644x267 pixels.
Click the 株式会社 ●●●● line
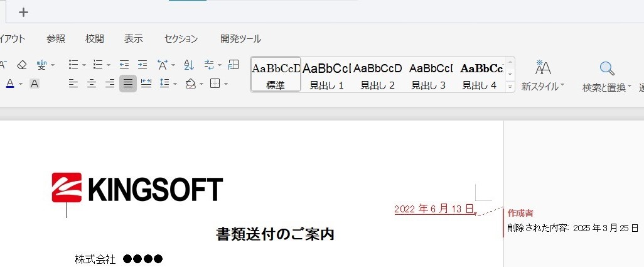tap(119, 259)
